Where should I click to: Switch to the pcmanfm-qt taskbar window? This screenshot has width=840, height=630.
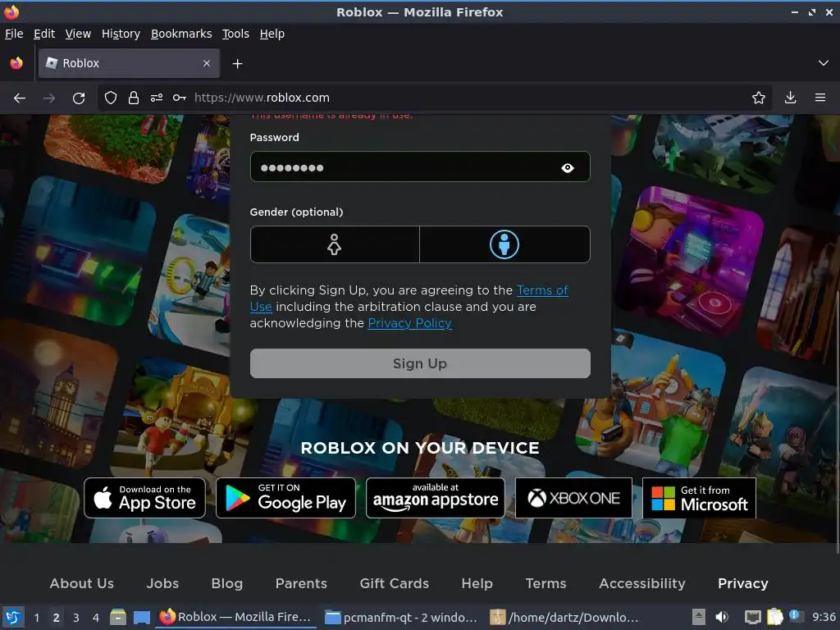[400, 617]
